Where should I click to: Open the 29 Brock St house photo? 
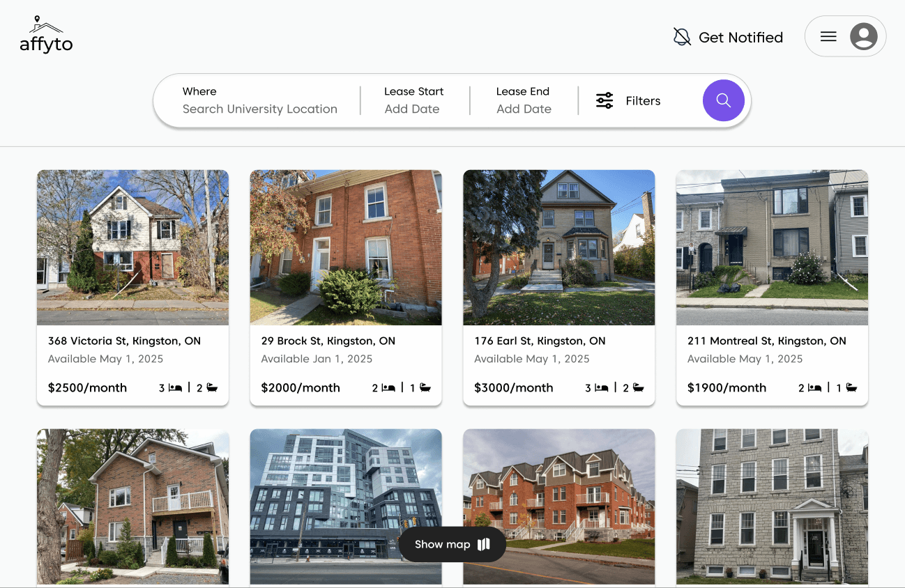346,247
